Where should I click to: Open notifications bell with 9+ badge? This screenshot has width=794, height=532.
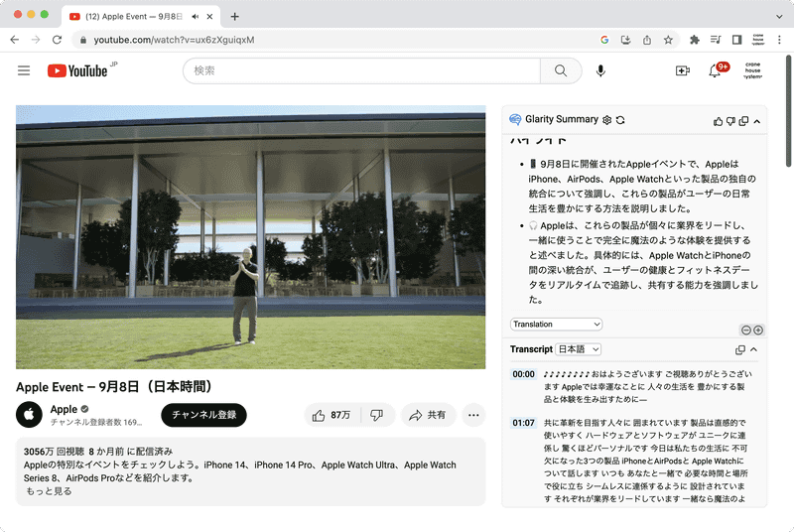pyautogui.click(x=715, y=70)
